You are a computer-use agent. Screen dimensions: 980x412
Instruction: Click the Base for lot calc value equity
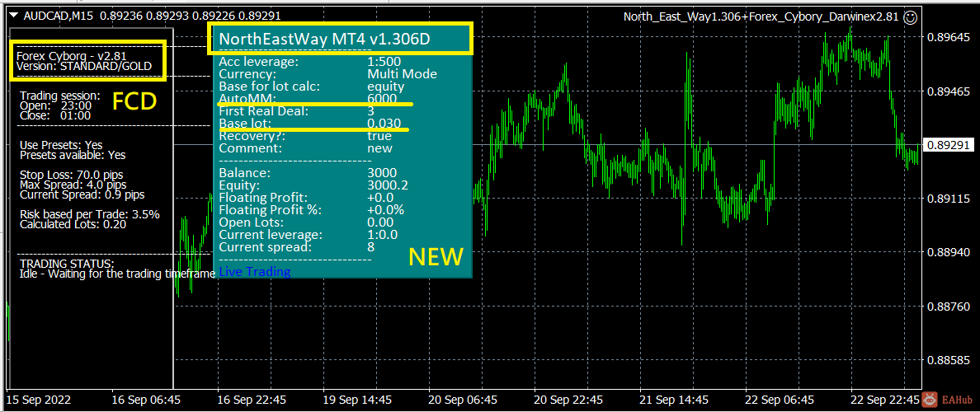click(385, 87)
